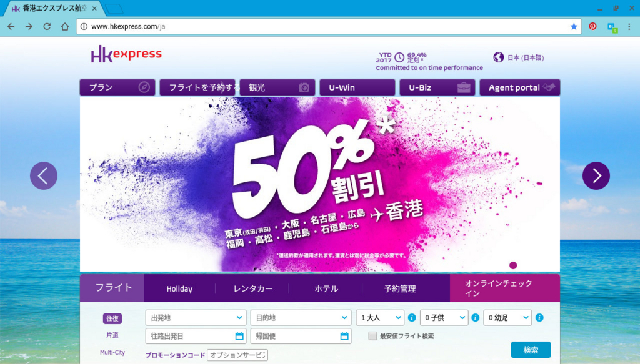The height and width of the screenshot is (364, 640).
Task: Click the 50% 割引 promo banner
Action: (x=320, y=184)
